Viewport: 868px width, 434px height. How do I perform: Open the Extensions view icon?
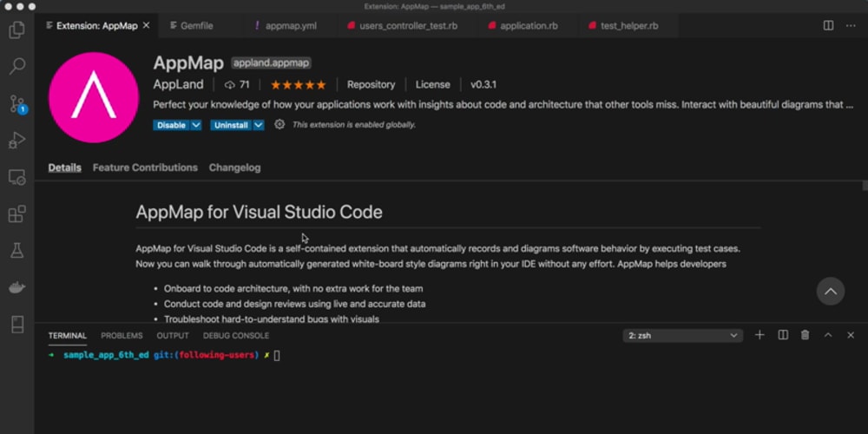tap(16, 214)
